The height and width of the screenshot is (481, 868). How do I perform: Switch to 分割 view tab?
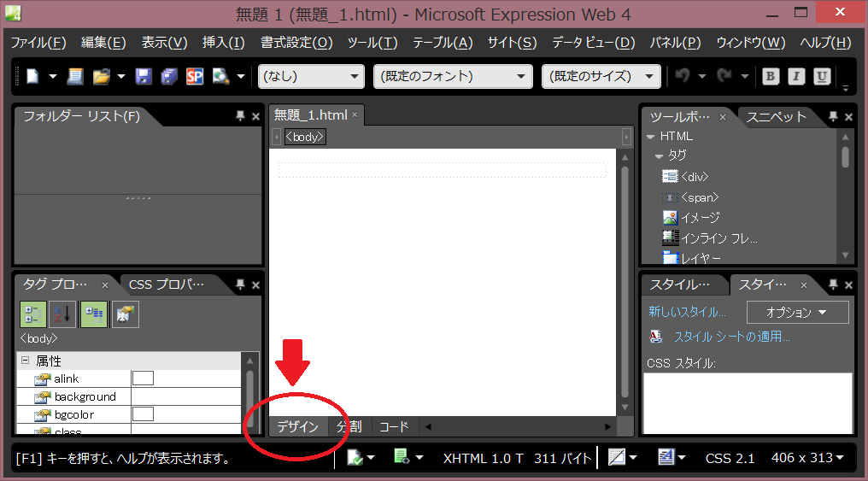(350, 427)
